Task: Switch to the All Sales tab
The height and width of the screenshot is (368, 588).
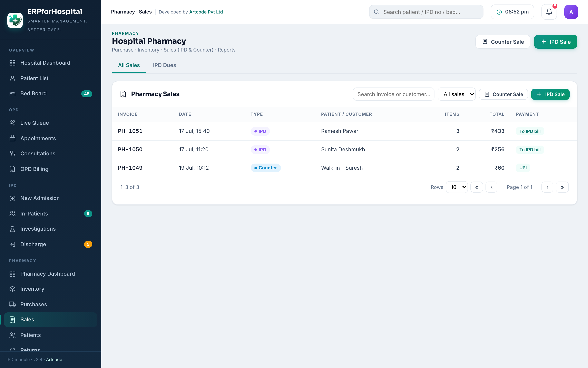Action: point(129,65)
